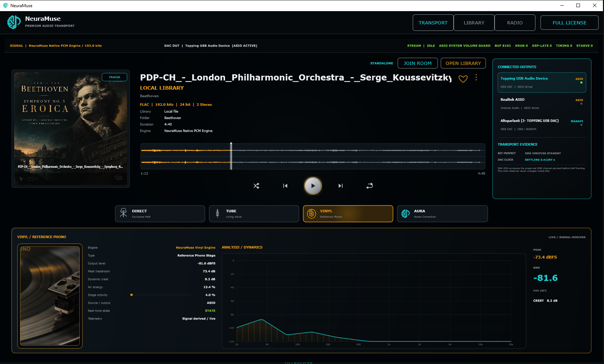
Task: Click the Reference Phono Stage type value
Action: click(196, 256)
